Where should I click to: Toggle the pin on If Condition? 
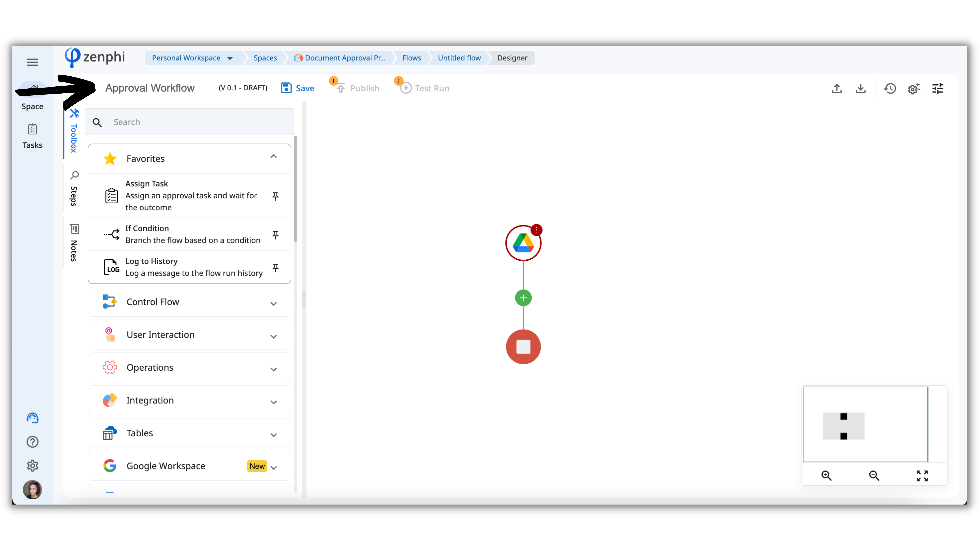coord(275,235)
